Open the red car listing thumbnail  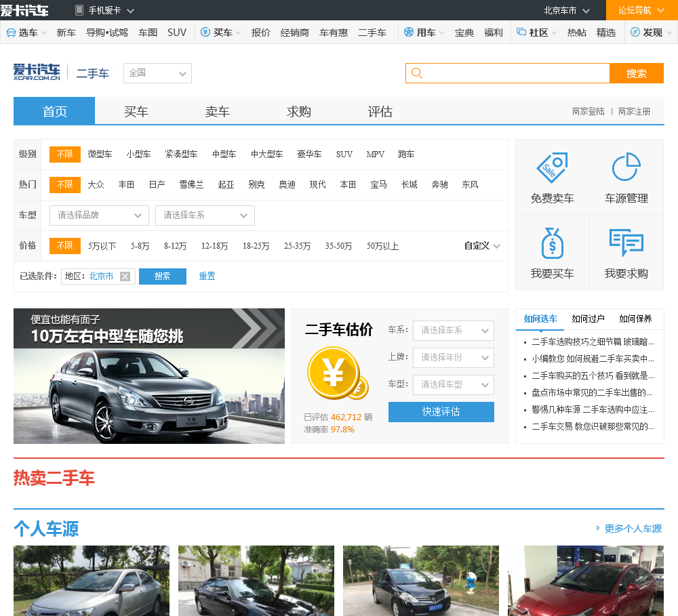point(586,580)
